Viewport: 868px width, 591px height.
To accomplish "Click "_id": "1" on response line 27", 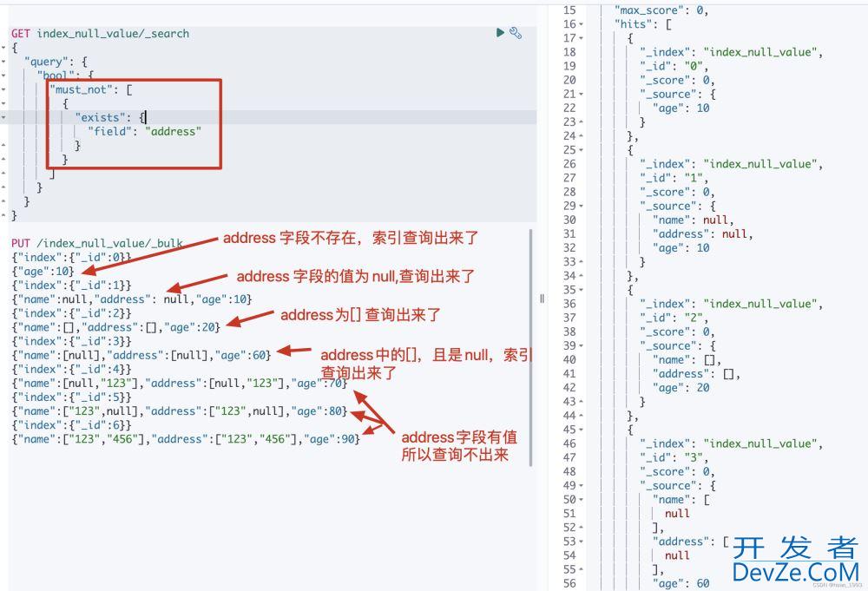I will coord(674,178).
